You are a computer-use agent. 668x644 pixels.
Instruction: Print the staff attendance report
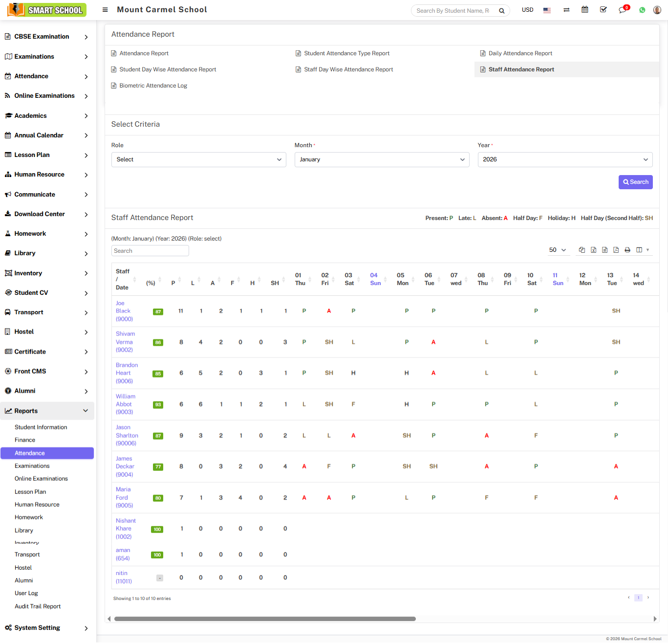(x=627, y=250)
